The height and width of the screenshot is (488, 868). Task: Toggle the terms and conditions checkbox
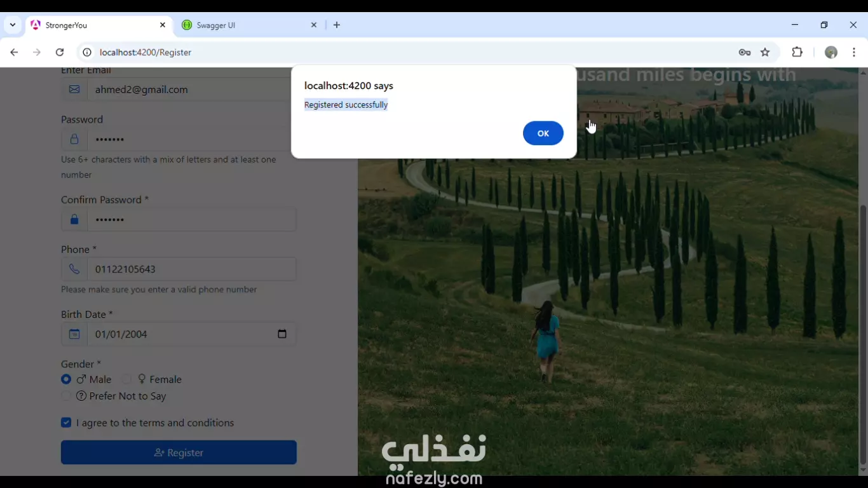pos(66,423)
